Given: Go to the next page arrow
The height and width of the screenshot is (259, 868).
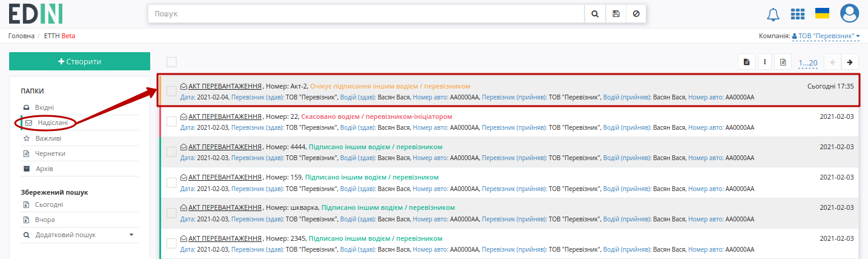Looking at the screenshot, I should coord(850,62).
